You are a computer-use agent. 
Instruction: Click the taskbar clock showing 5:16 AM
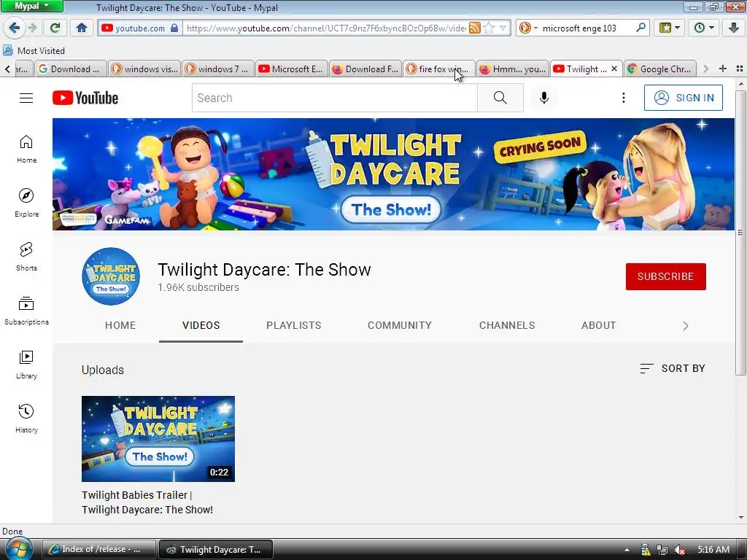[x=713, y=550]
